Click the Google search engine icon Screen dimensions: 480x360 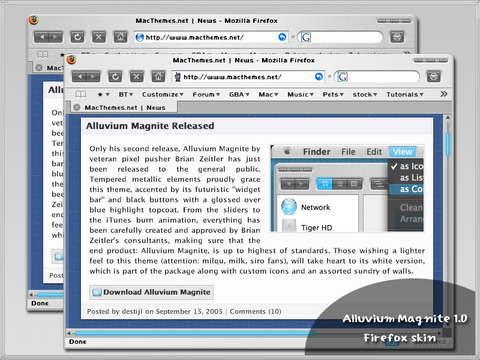[x=342, y=77]
